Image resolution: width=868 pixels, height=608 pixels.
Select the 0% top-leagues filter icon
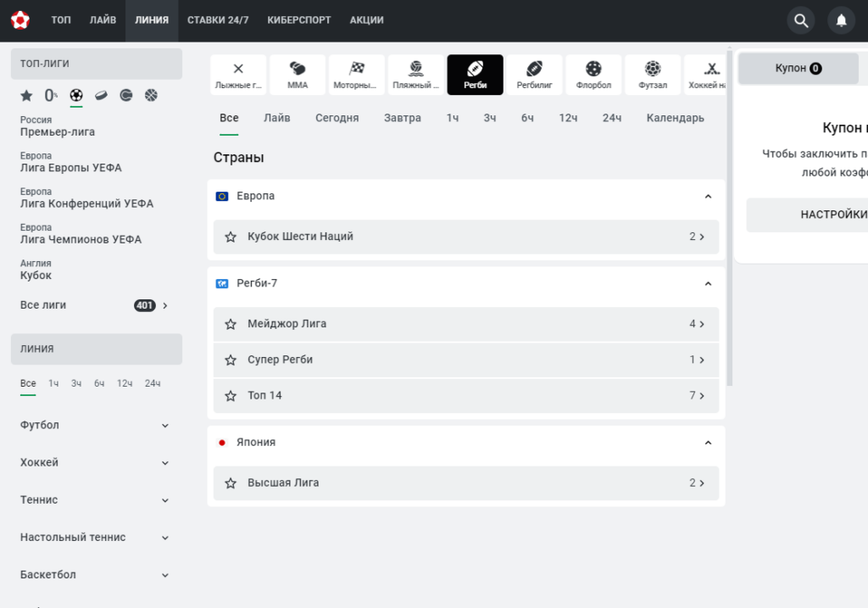(50, 96)
